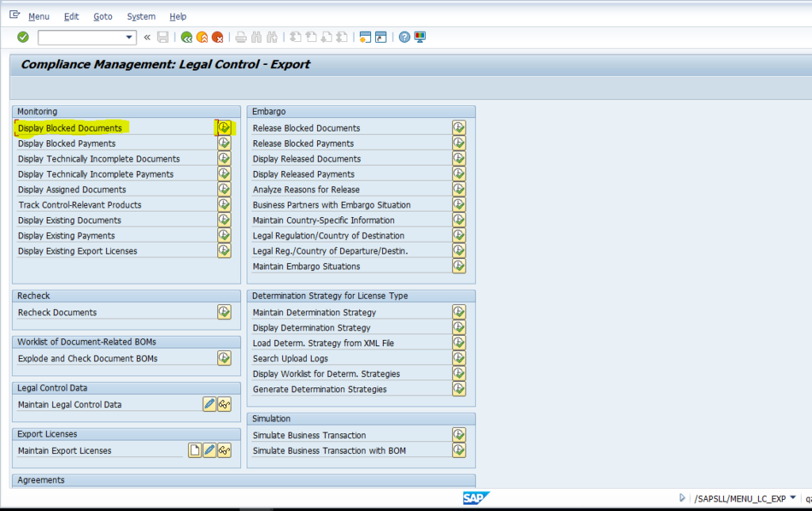Open the Edit menu
Image resolution: width=812 pixels, height=511 pixels.
[x=71, y=17]
